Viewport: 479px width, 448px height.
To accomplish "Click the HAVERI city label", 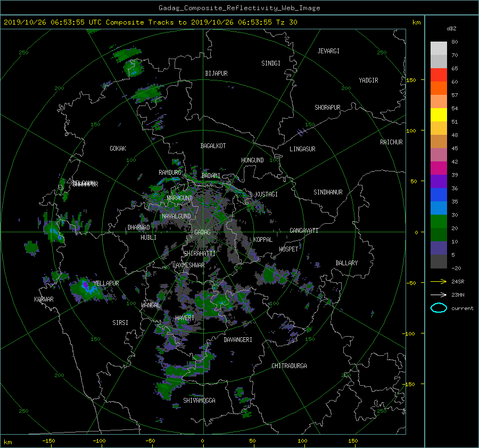I will 185,318.
